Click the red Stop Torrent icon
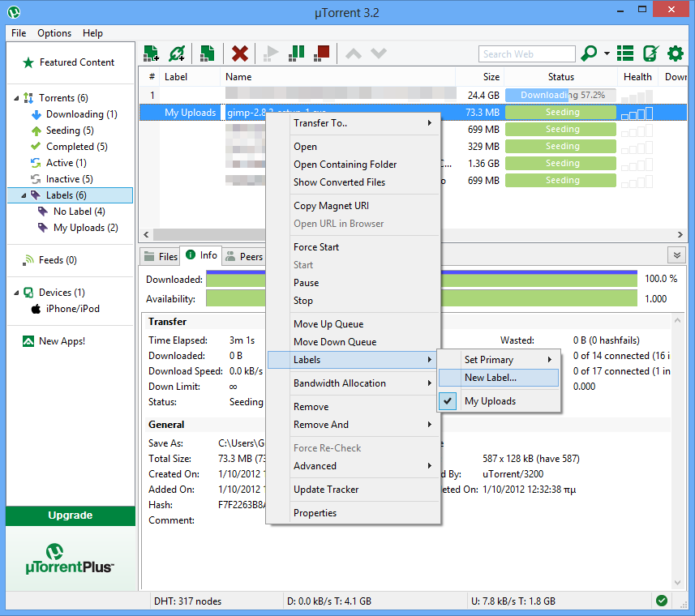Image resolution: width=695 pixels, height=616 pixels. click(322, 53)
